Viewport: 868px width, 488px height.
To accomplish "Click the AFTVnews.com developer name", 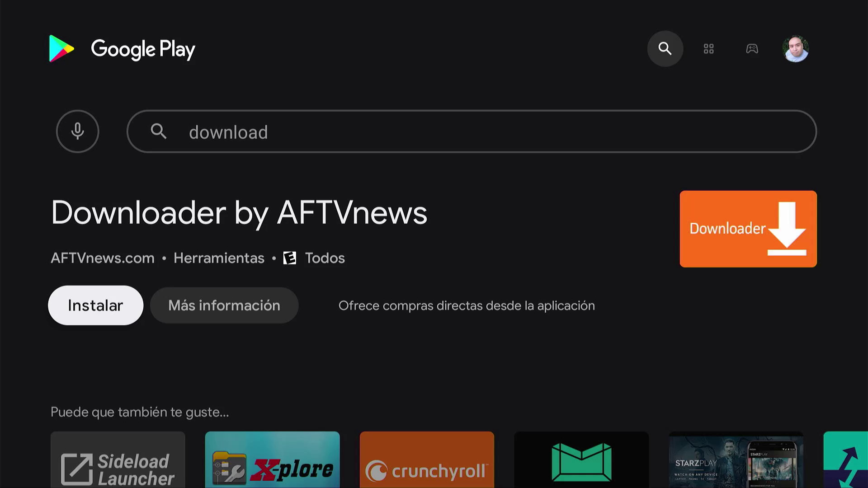I will (x=103, y=258).
